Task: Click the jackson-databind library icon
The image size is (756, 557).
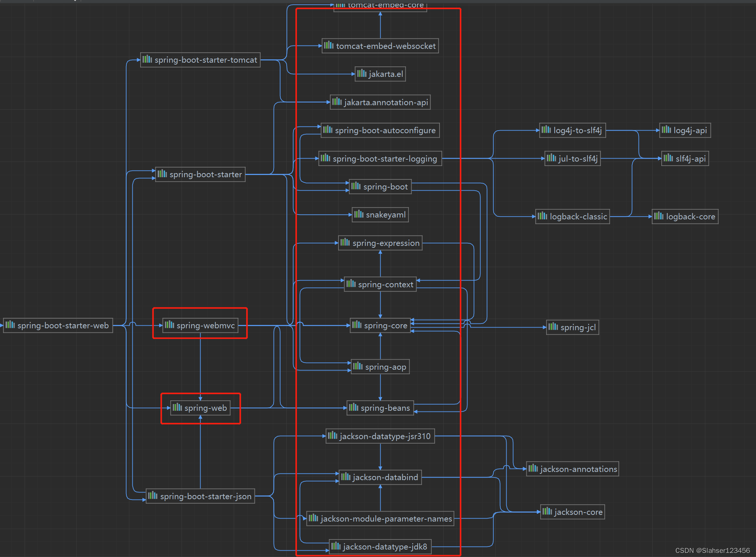Action: pos(346,476)
